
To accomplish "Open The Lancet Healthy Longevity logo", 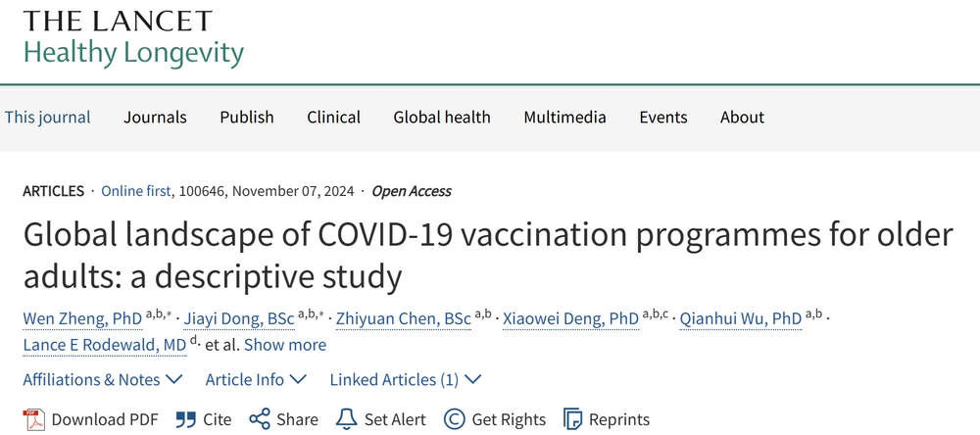I will pos(133,37).
